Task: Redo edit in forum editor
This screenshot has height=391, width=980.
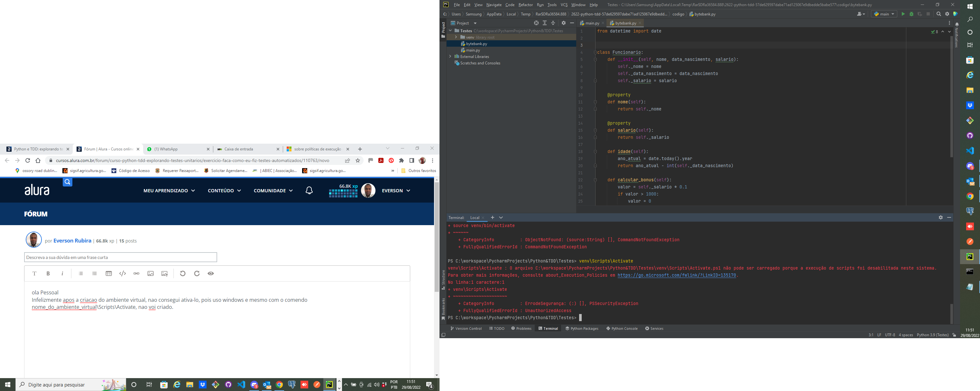Action: pos(197,273)
